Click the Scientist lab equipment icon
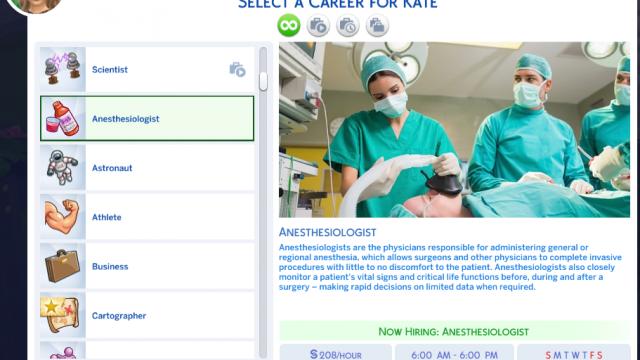 click(x=62, y=69)
